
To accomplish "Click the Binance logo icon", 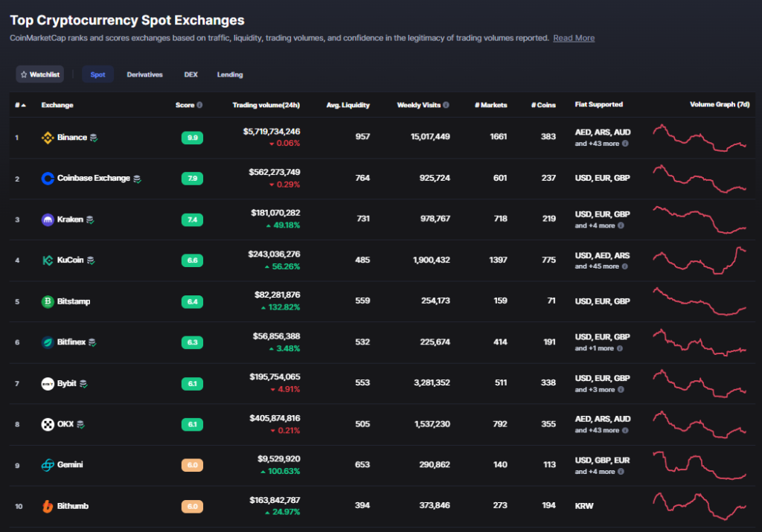I will pyautogui.click(x=48, y=138).
